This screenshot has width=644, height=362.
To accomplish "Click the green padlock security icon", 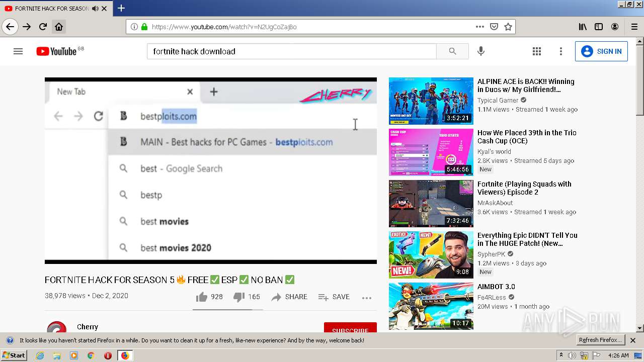I will pos(144,27).
